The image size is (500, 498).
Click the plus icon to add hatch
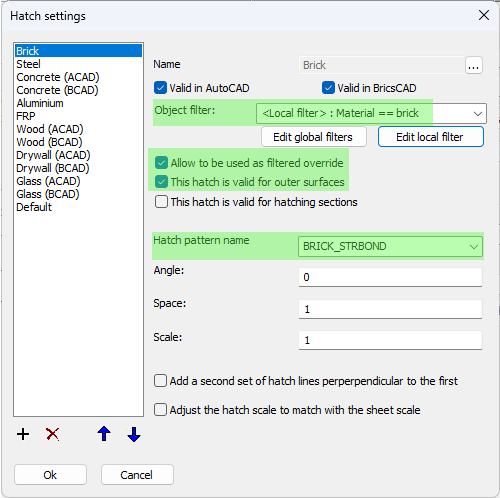click(x=23, y=434)
